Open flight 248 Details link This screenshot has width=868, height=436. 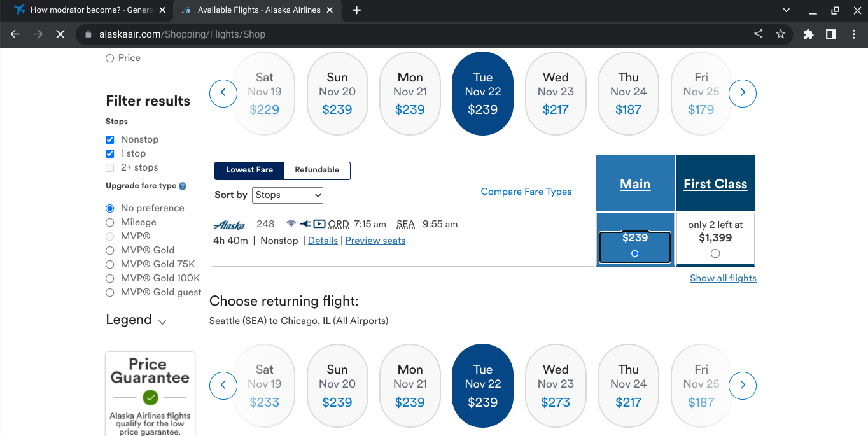click(x=323, y=241)
